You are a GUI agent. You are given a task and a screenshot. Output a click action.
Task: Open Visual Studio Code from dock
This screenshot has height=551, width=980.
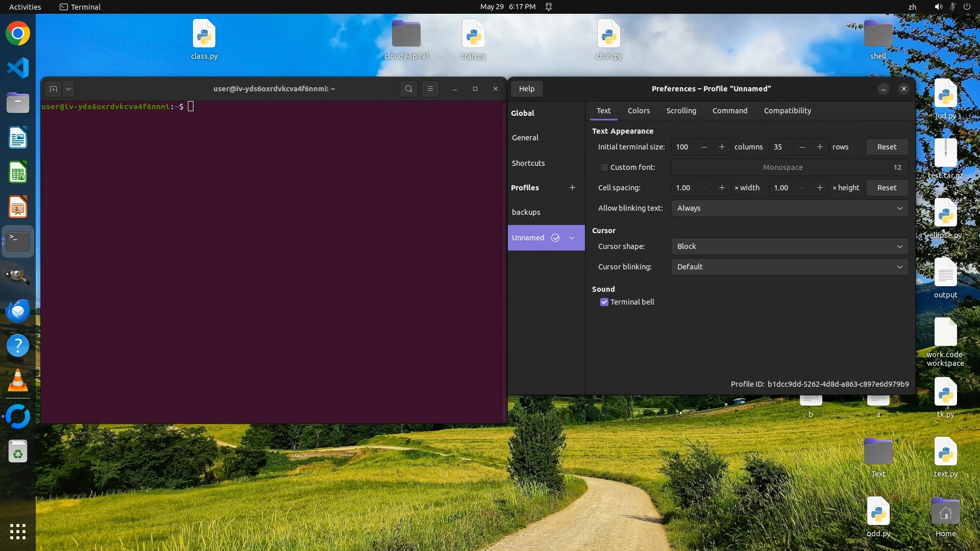tap(18, 68)
